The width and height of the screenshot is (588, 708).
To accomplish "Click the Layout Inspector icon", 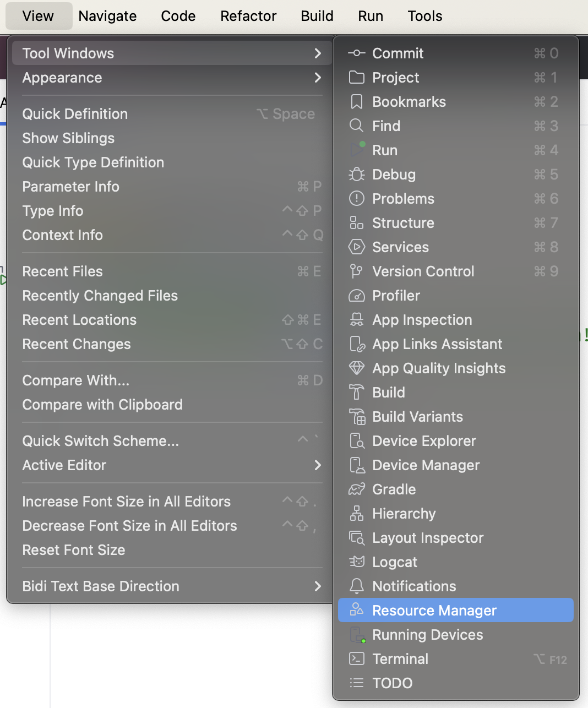I will (357, 538).
